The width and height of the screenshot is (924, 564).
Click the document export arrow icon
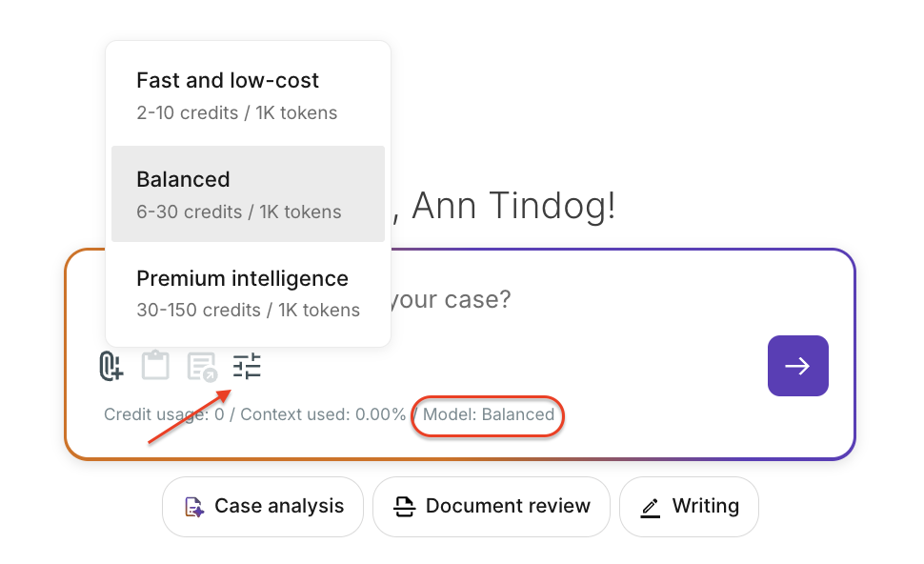202,367
